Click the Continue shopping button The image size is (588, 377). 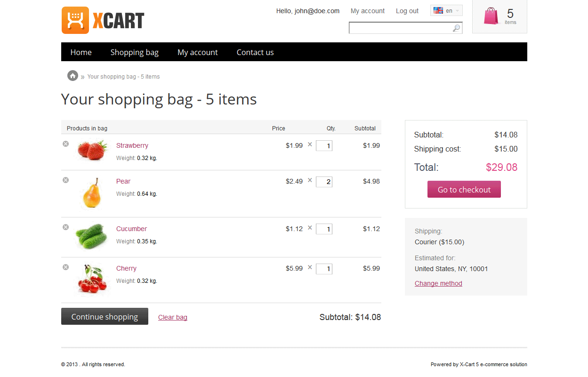tap(105, 317)
